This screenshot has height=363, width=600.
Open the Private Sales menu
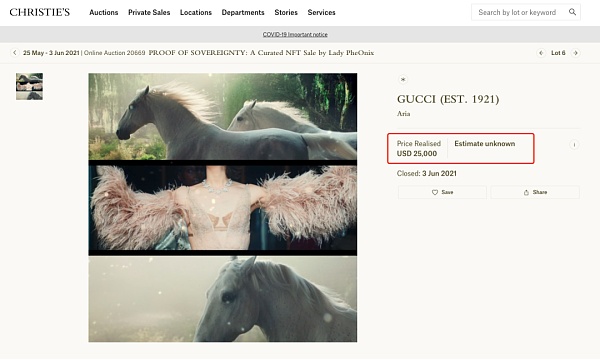(149, 12)
